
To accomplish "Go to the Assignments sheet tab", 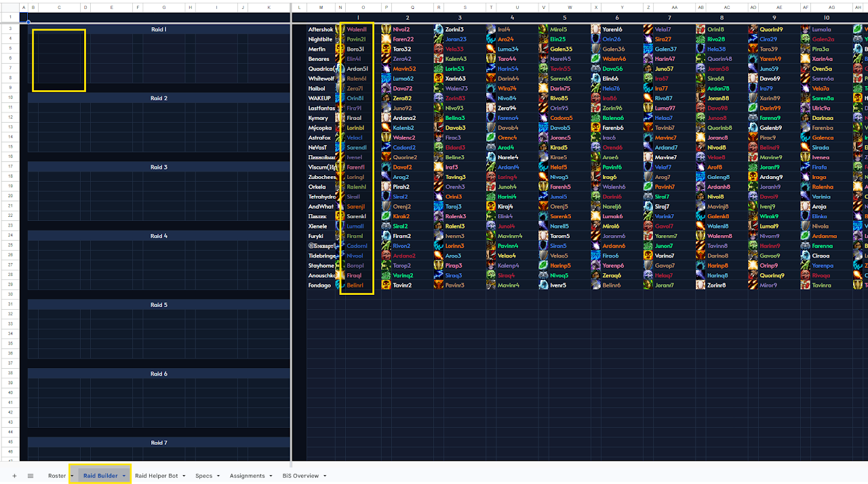I will tap(248, 476).
